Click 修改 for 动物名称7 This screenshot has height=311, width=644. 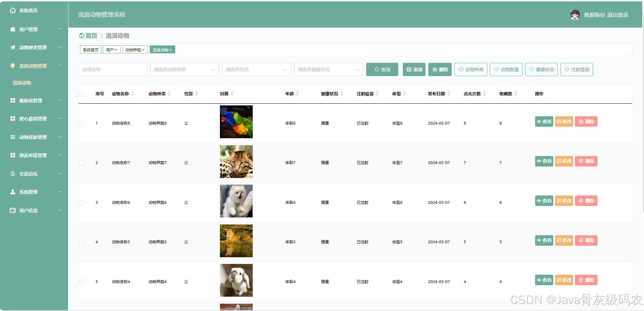point(564,161)
